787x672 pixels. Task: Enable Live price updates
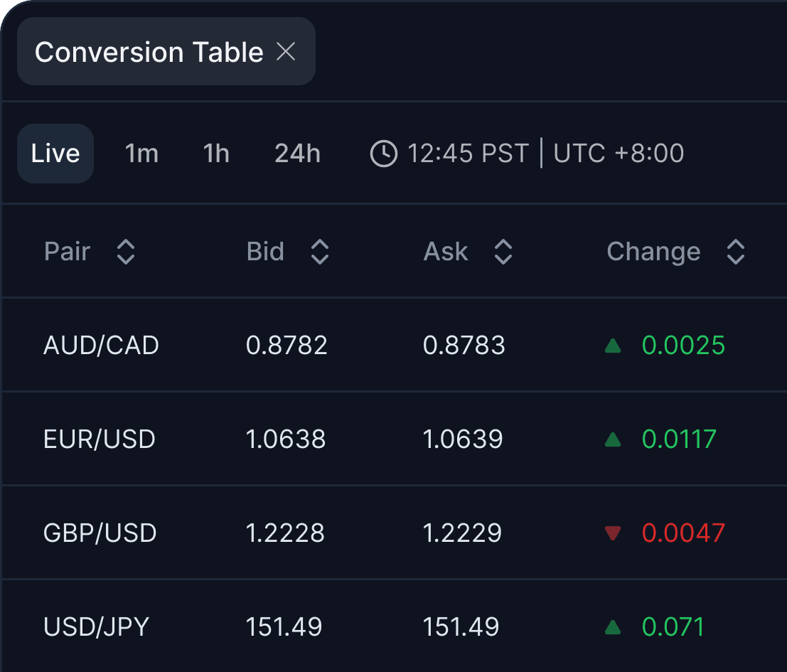point(55,153)
